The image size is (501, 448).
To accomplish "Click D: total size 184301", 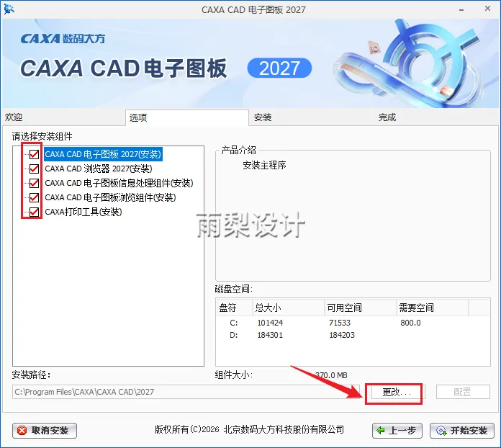I will [270, 335].
